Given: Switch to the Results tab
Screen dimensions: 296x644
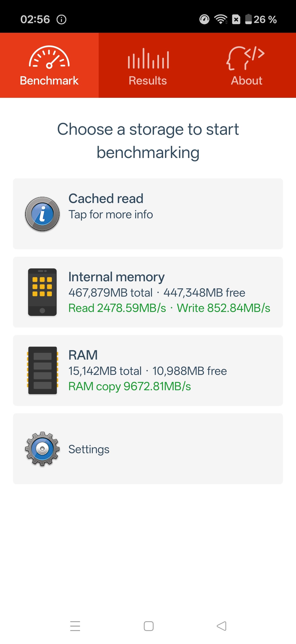Looking at the screenshot, I should pos(148,80).
